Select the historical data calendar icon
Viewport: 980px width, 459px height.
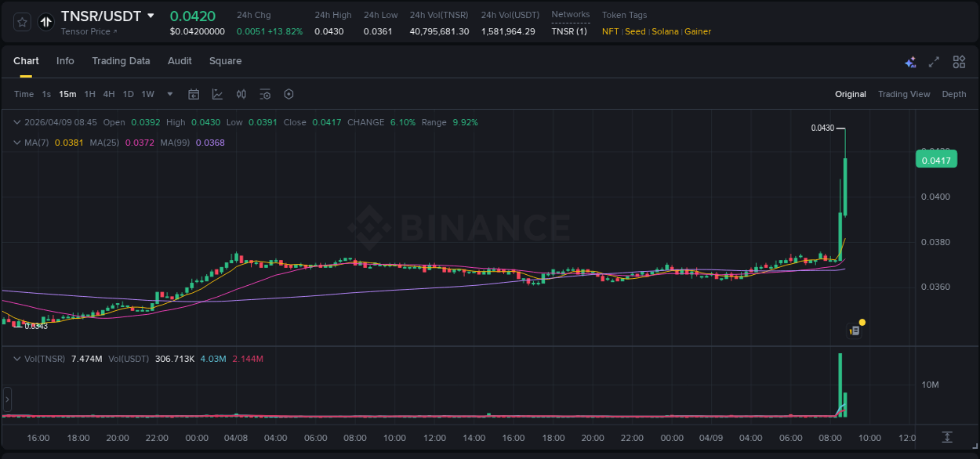(x=194, y=94)
